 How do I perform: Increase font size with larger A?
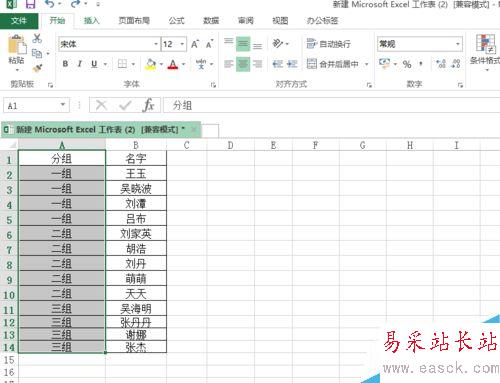pos(195,44)
